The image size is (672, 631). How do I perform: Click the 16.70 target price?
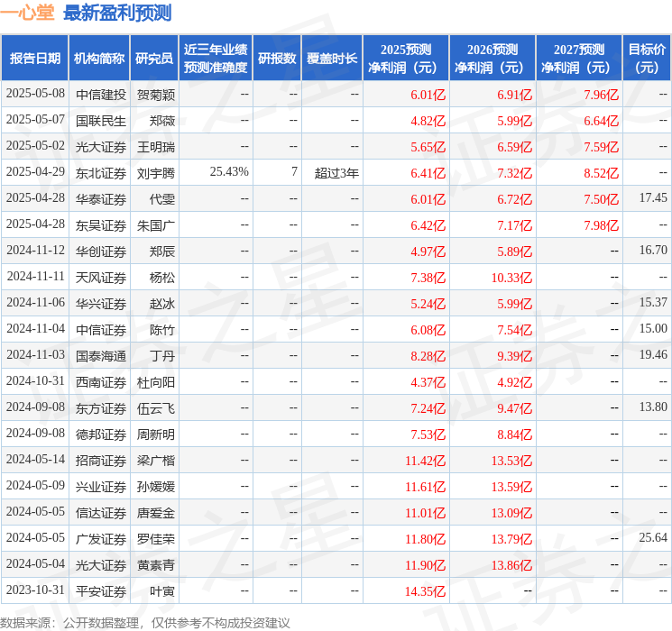point(653,251)
